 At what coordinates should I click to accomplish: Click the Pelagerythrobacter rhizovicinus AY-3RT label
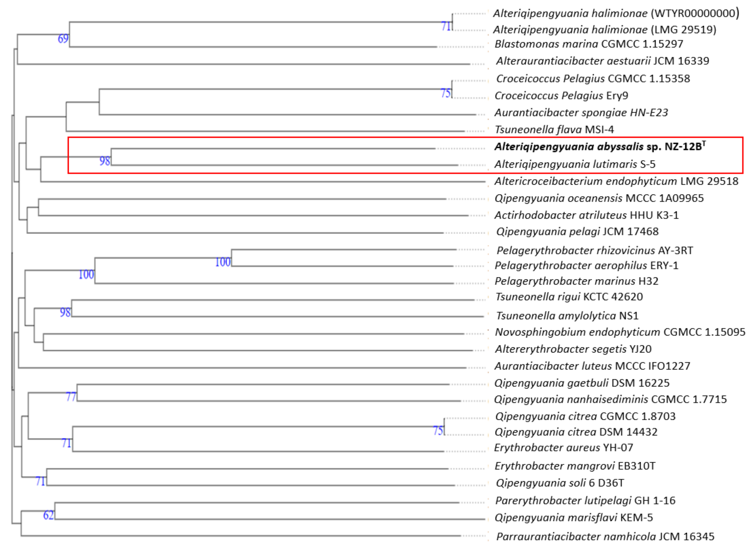(595, 251)
